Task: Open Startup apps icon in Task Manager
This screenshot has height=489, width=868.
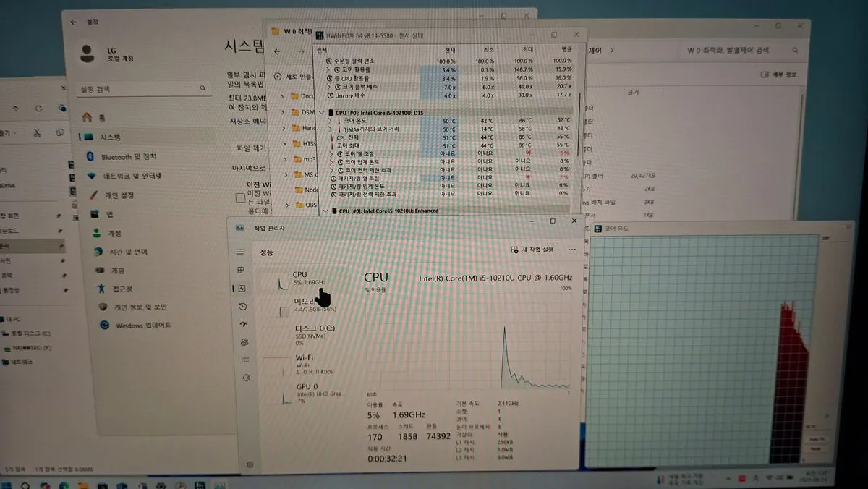Action: tap(243, 324)
